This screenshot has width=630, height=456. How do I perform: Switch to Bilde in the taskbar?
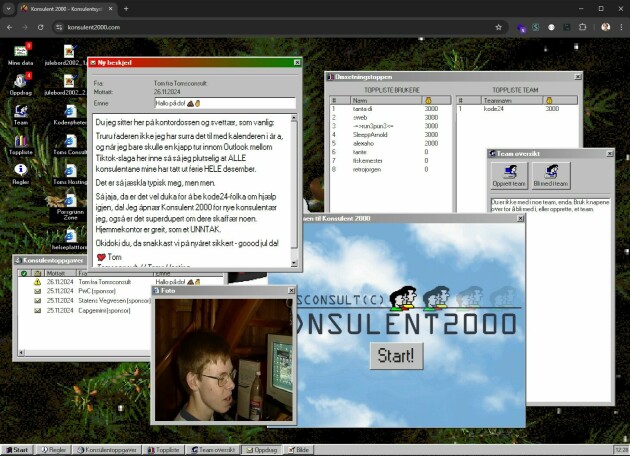click(299, 450)
